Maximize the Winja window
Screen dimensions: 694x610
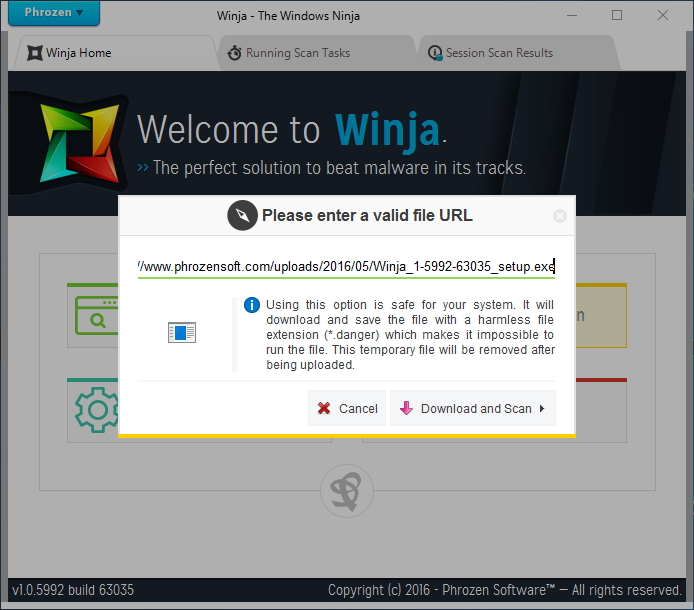[x=617, y=15]
